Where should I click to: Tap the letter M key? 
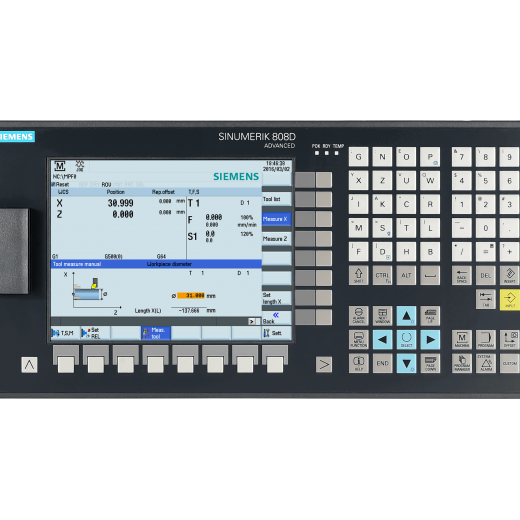359,228
